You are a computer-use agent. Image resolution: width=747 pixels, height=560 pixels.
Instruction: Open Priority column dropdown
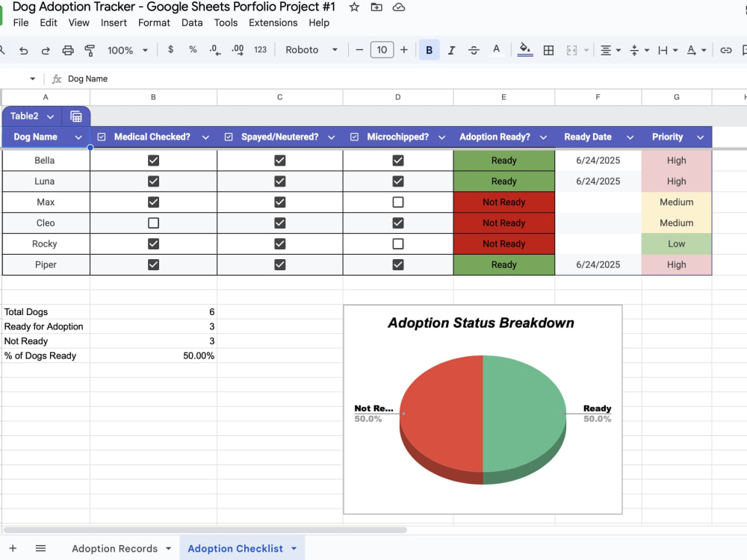(x=701, y=137)
